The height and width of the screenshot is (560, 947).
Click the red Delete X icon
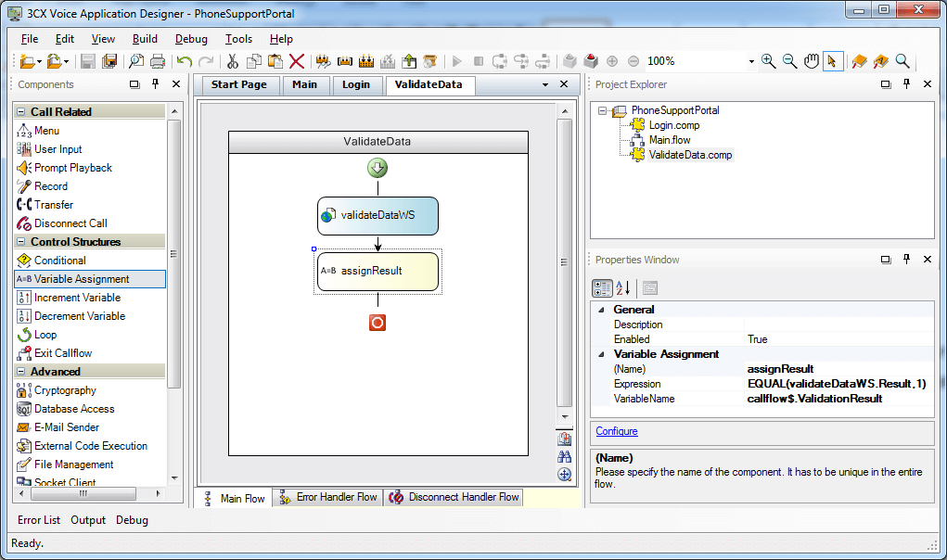[297, 61]
